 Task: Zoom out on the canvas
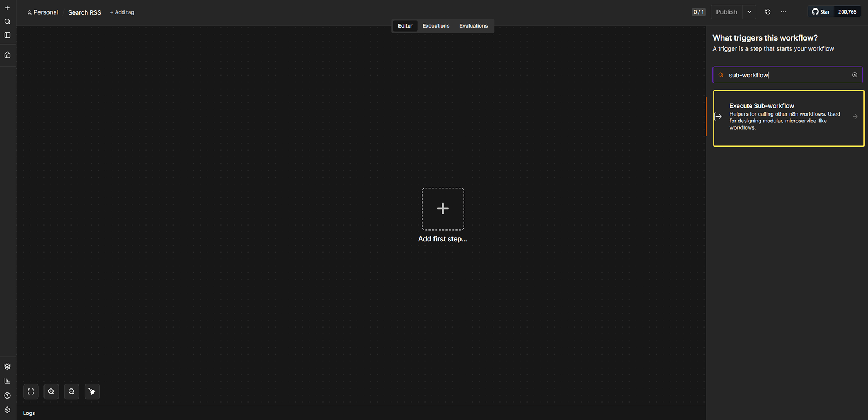[72, 391]
